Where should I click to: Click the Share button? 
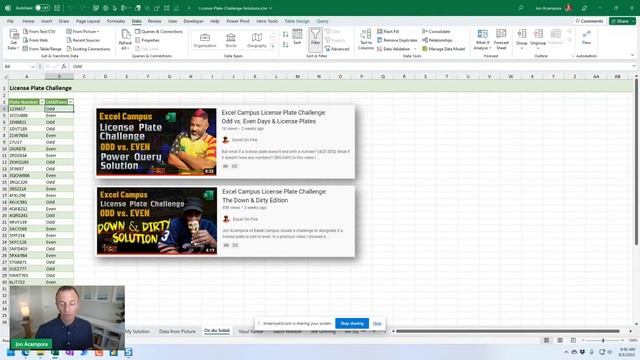tap(622, 21)
